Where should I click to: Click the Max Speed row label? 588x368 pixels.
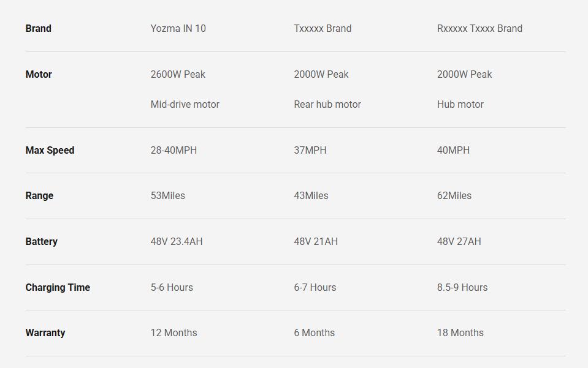(x=50, y=150)
